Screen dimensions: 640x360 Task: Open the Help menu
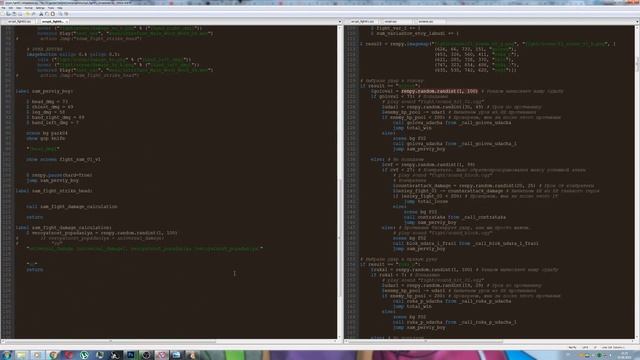point(60,8)
